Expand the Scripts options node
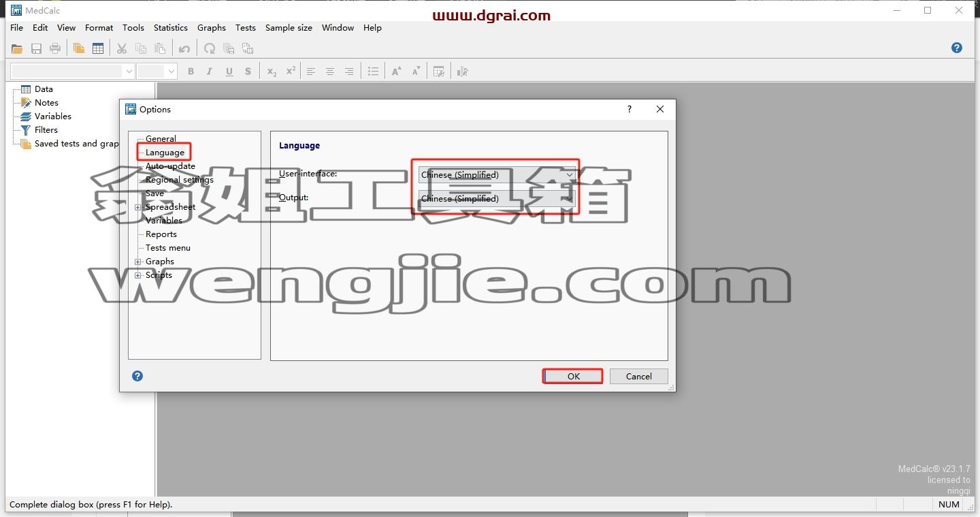 point(138,275)
